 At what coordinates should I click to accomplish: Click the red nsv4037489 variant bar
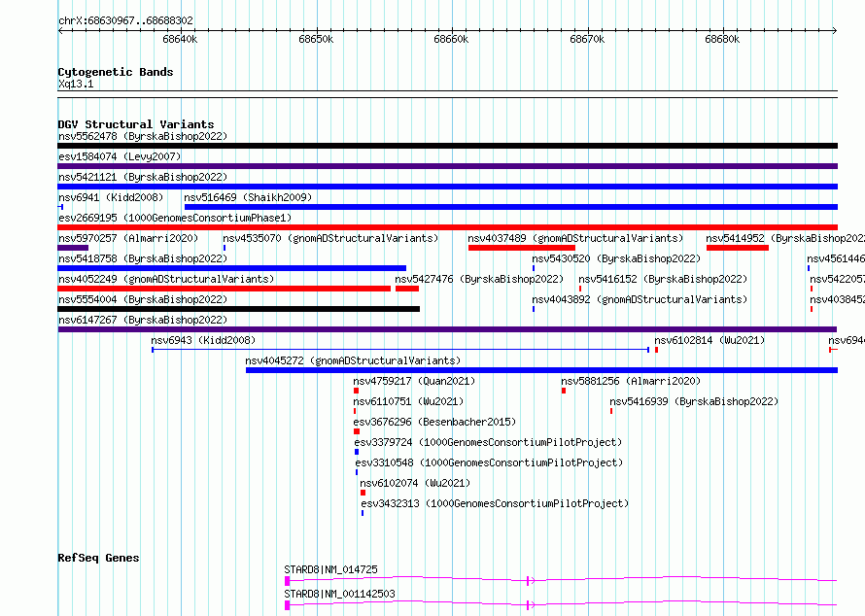point(521,248)
